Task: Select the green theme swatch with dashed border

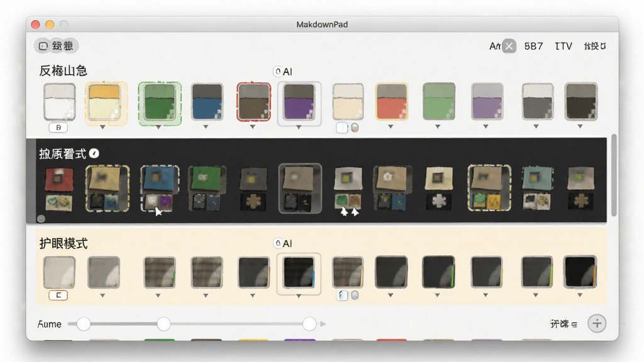Action: [x=160, y=102]
